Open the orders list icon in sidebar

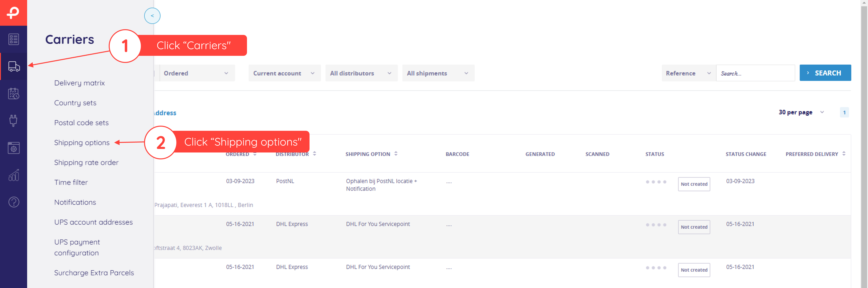[13, 39]
